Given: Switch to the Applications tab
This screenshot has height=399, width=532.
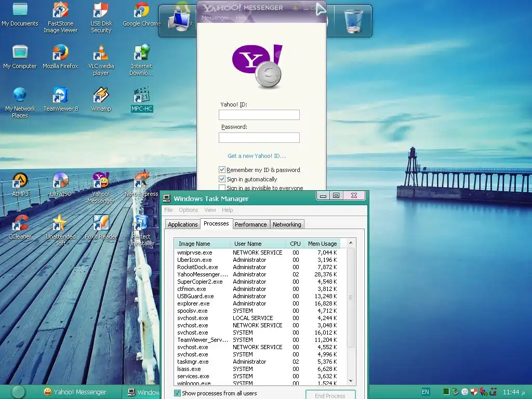Looking at the screenshot, I should click(182, 224).
